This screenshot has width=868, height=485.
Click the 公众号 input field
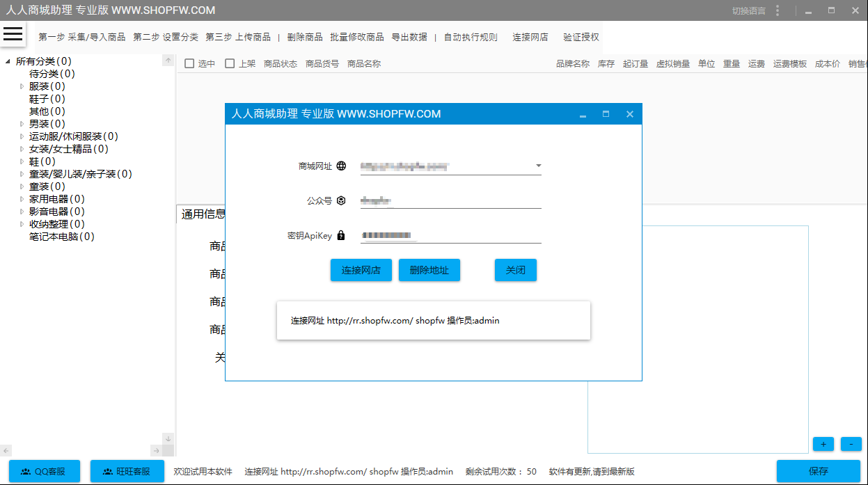tap(450, 201)
